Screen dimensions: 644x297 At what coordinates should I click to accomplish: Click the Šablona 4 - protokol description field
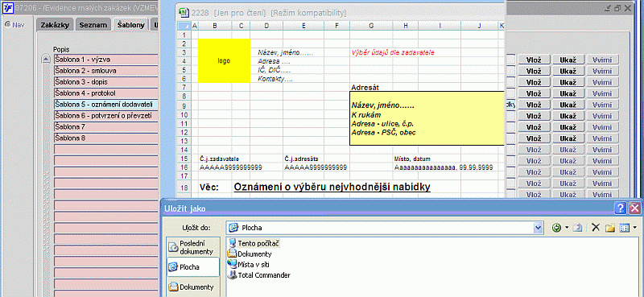[x=106, y=93]
